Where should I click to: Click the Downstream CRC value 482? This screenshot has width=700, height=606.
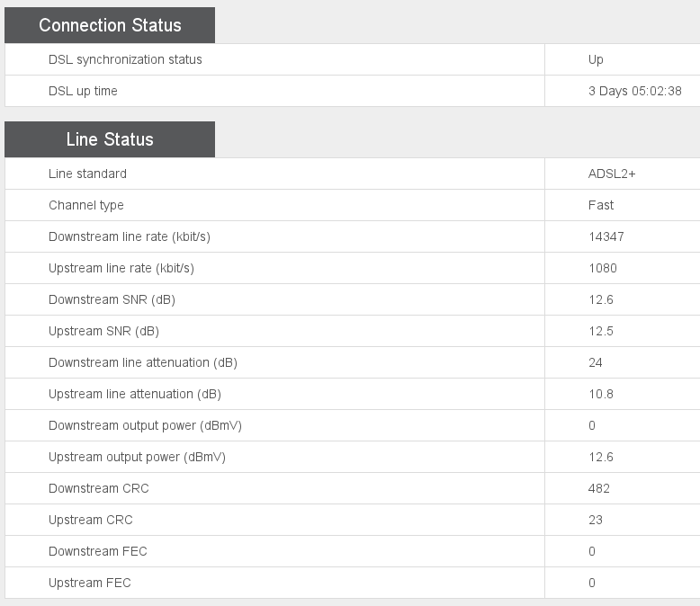click(599, 488)
